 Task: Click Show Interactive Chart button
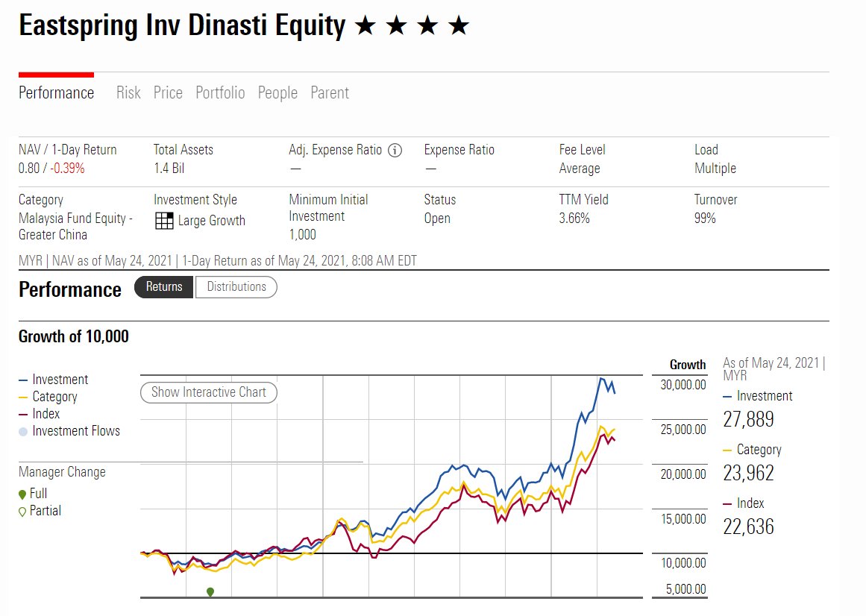[x=209, y=392]
